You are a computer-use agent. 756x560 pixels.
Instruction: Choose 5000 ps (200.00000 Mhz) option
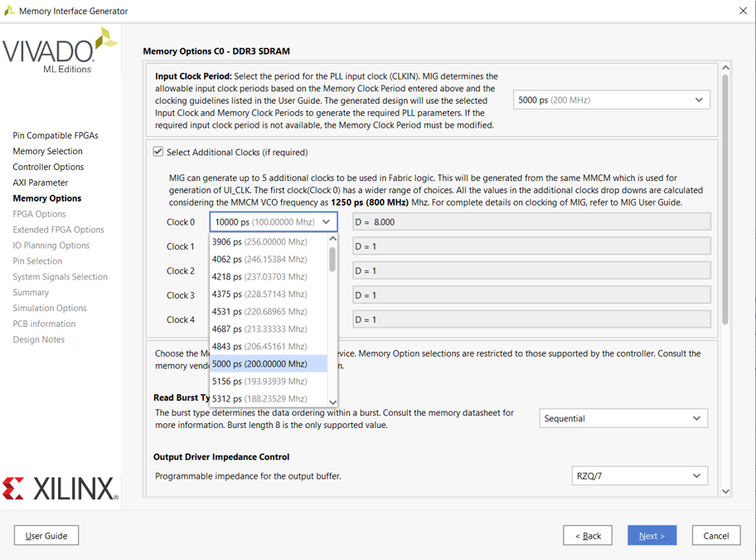tap(269, 363)
